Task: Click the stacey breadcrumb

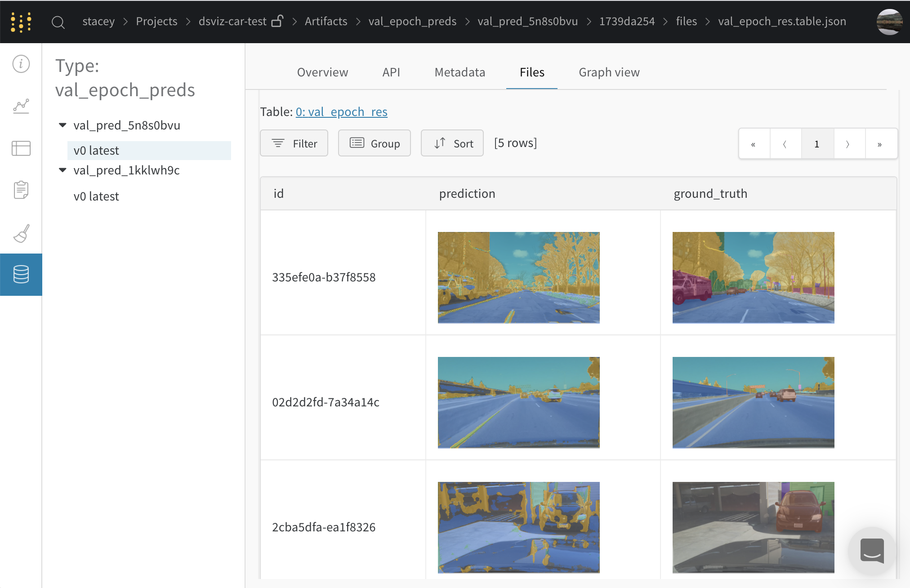Action: pyautogui.click(x=98, y=22)
